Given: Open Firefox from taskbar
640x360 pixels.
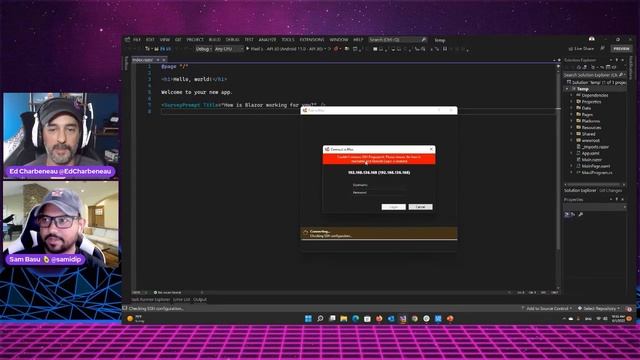Looking at the screenshot, I should 379,319.
